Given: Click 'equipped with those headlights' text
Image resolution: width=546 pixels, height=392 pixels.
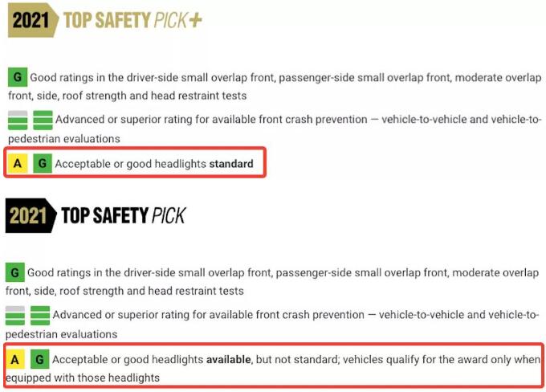Looking at the screenshot, I should (83, 378).
